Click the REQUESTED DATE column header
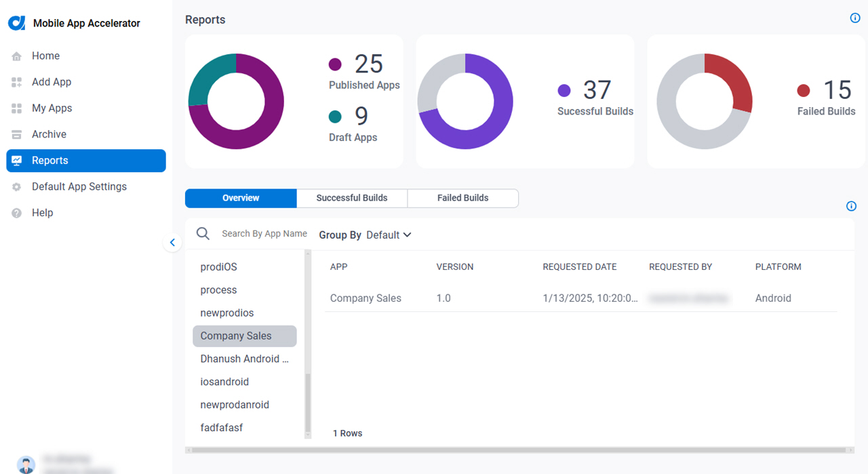 tap(580, 267)
